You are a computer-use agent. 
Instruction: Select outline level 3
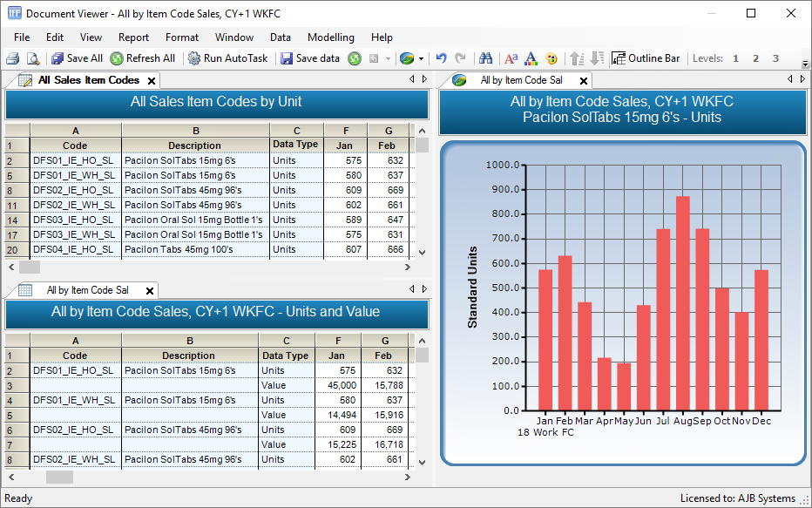[775, 58]
